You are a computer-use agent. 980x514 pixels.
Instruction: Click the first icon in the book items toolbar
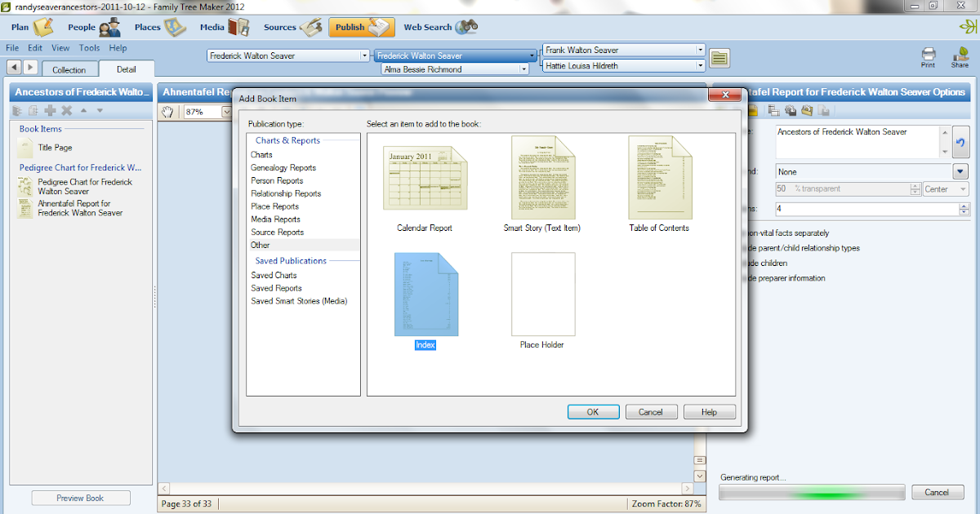tap(17, 110)
